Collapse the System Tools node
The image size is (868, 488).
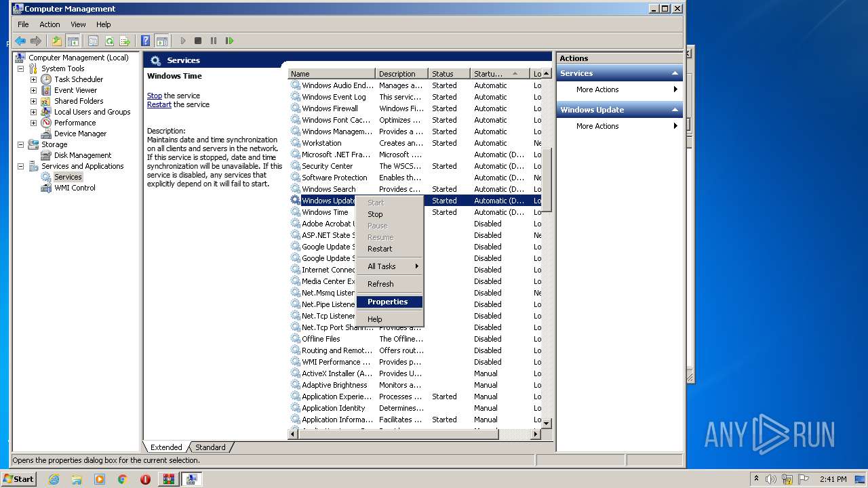[x=20, y=68]
